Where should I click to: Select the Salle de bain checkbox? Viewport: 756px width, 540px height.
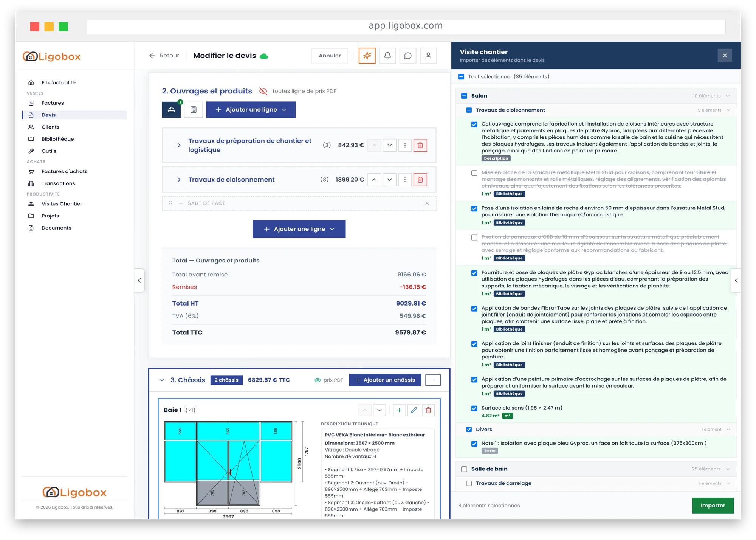coord(464,469)
